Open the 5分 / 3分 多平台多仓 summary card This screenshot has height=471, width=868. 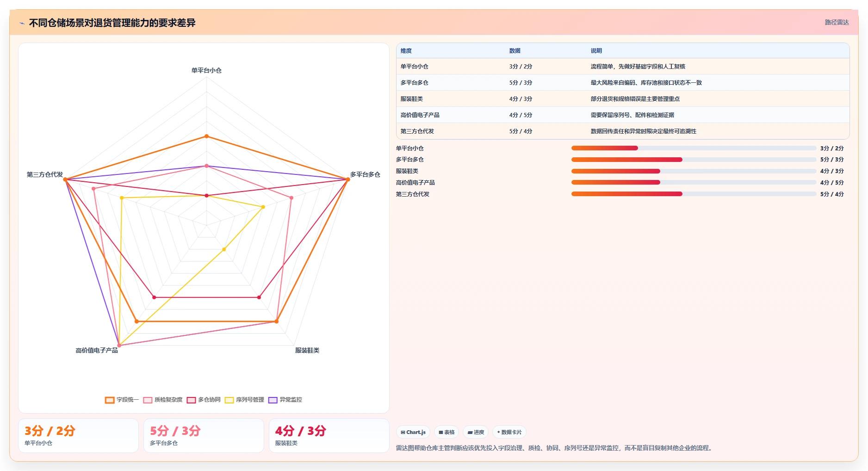[x=204, y=435]
